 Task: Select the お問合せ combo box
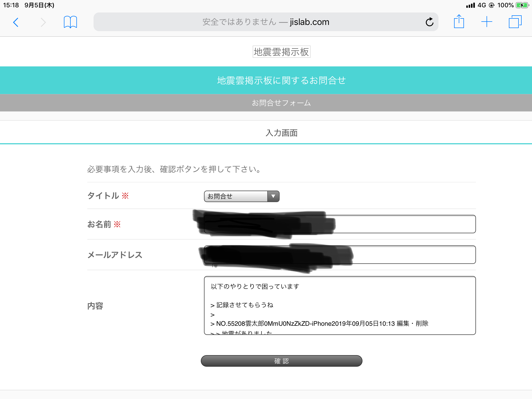[236, 196]
